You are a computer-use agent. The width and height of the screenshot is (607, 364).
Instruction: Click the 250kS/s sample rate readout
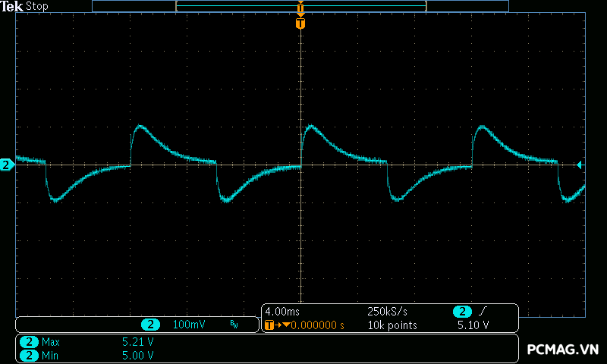pyautogui.click(x=388, y=312)
